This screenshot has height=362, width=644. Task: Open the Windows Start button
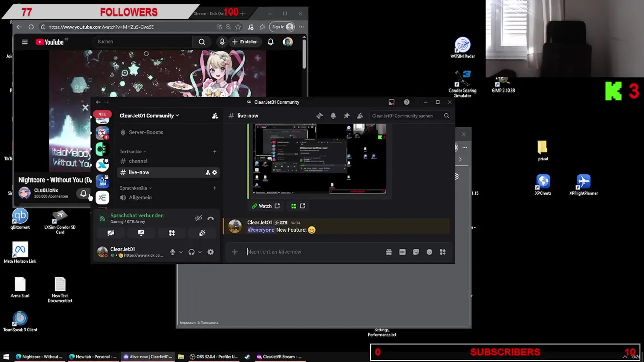click(6, 357)
